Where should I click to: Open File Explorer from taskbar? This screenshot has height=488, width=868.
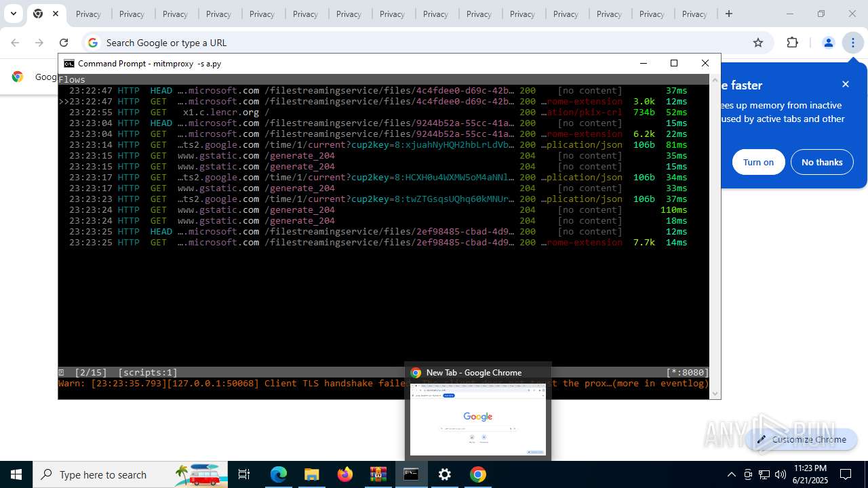click(x=312, y=474)
